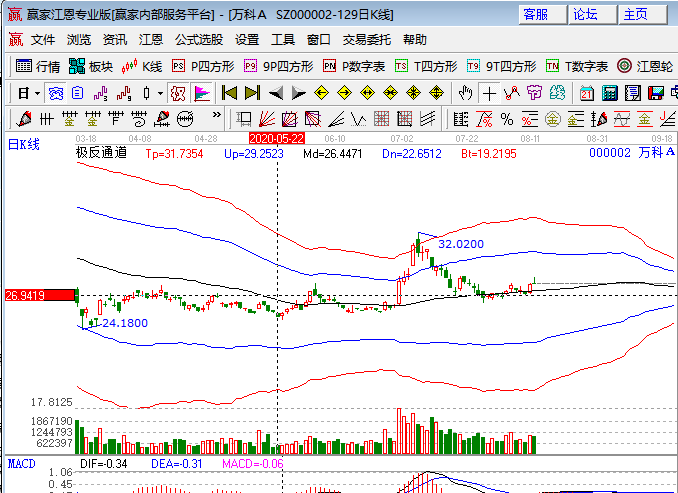Click yellow diamond left-arrow icon
678x493 pixels.
(321, 93)
